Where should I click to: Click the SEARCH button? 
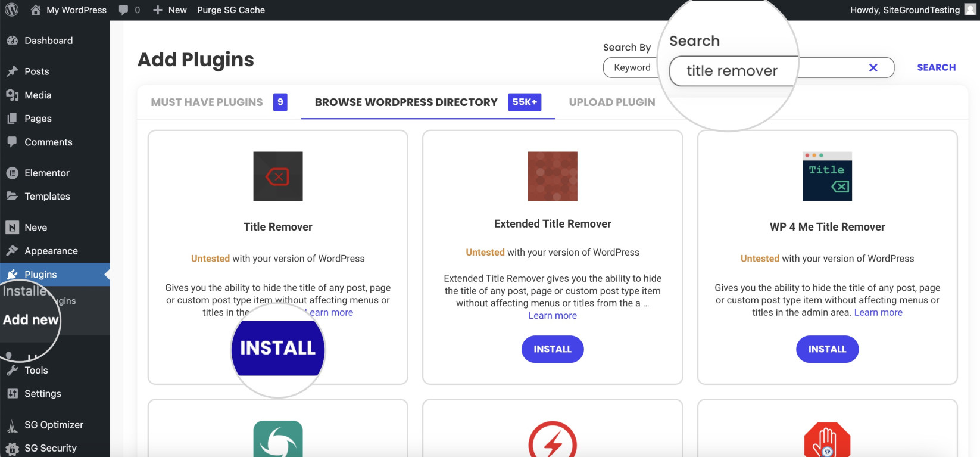pos(936,67)
